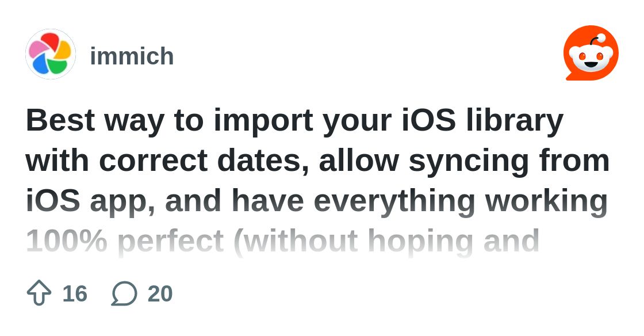Click the comment count of 20
The image size is (644, 336).
pyautogui.click(x=160, y=294)
